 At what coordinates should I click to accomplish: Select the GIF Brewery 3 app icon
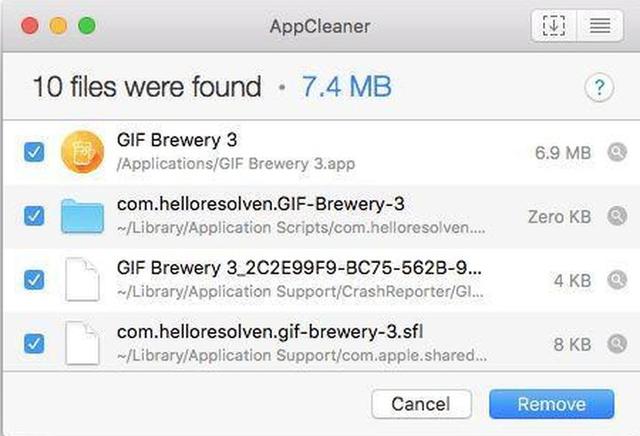(82, 152)
